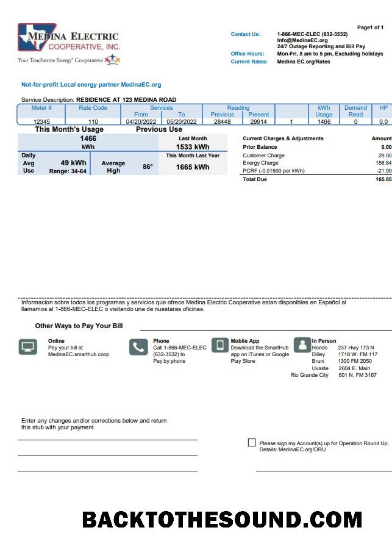Check the Operation Round Up sign-up box

coord(252,442)
